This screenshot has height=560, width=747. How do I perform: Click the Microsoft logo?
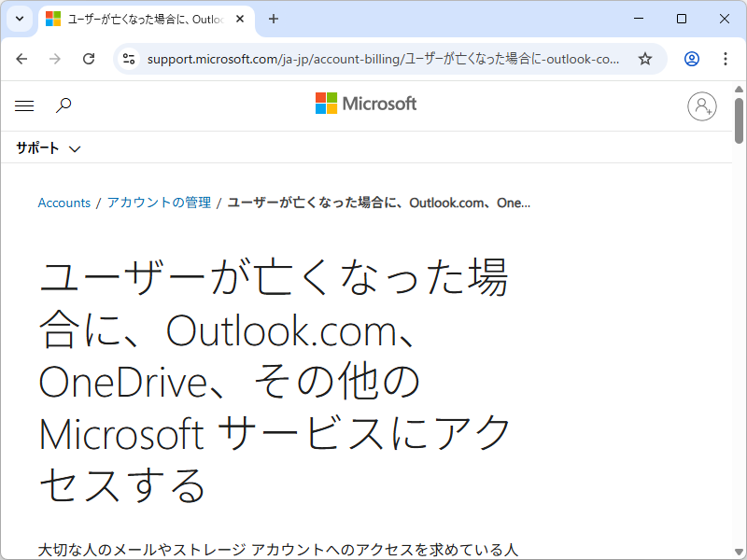pyautogui.click(x=366, y=104)
